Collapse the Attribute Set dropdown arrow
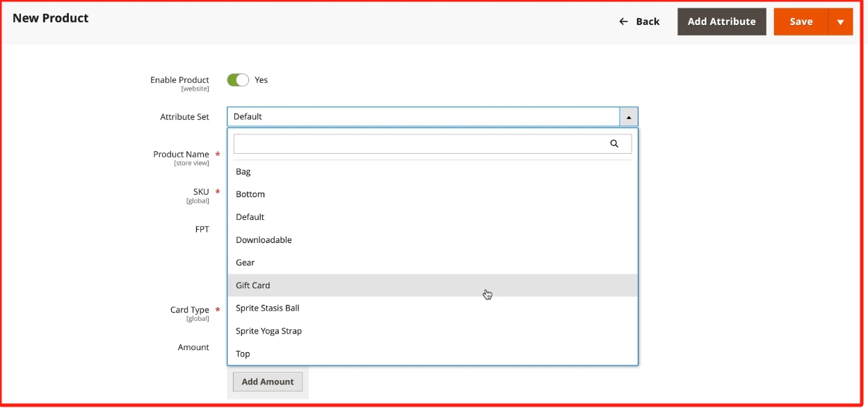The image size is (868, 408). (x=628, y=117)
